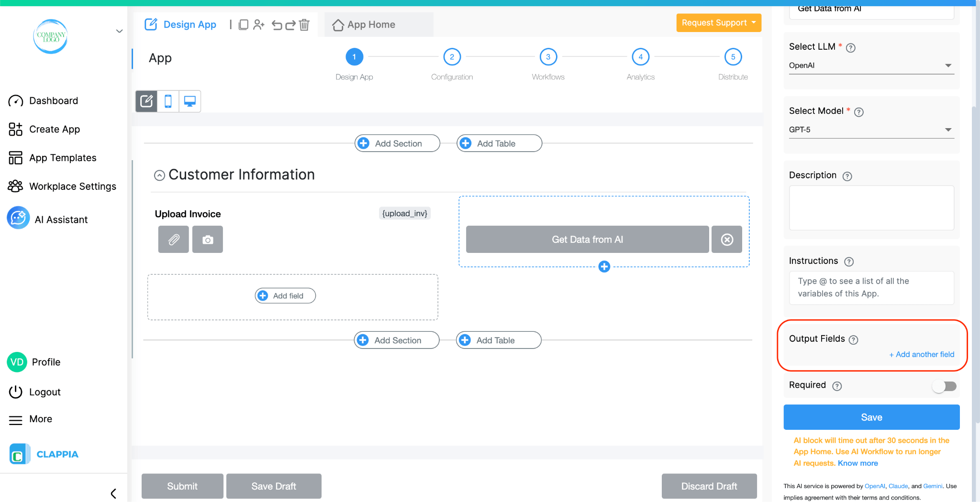Image resolution: width=980 pixels, height=502 pixels.
Task: Open the Request Support dropdown
Action: pyautogui.click(x=719, y=22)
